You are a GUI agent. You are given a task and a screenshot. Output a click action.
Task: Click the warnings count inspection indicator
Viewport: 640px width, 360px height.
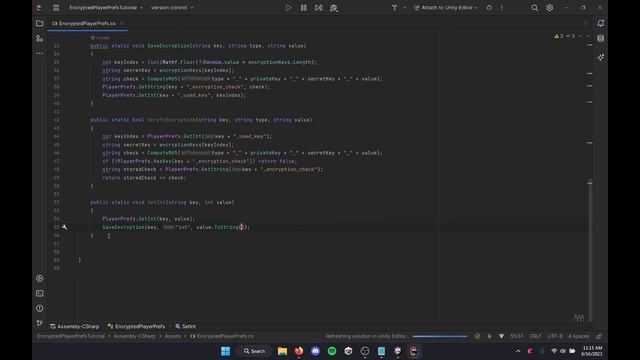[x=559, y=36]
